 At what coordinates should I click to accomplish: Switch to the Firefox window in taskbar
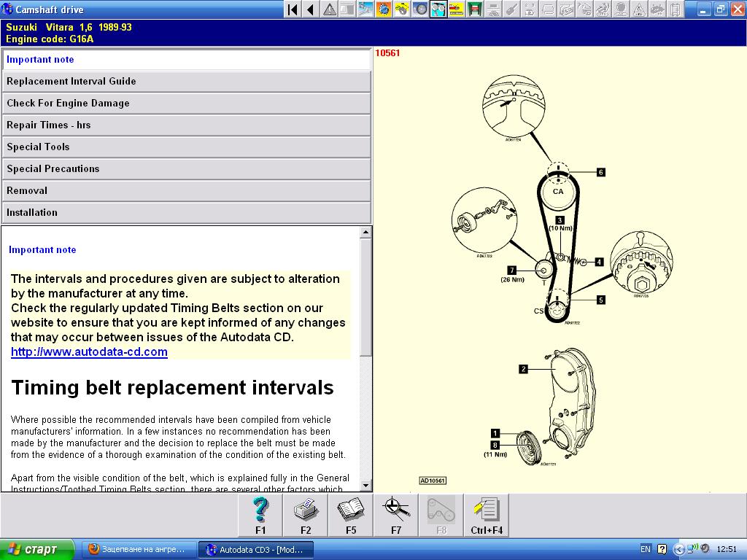pos(138,549)
